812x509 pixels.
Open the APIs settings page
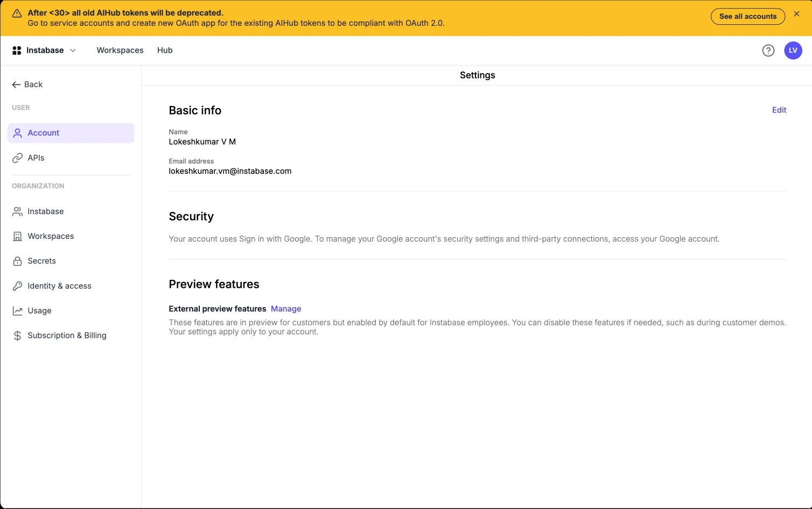71,158
